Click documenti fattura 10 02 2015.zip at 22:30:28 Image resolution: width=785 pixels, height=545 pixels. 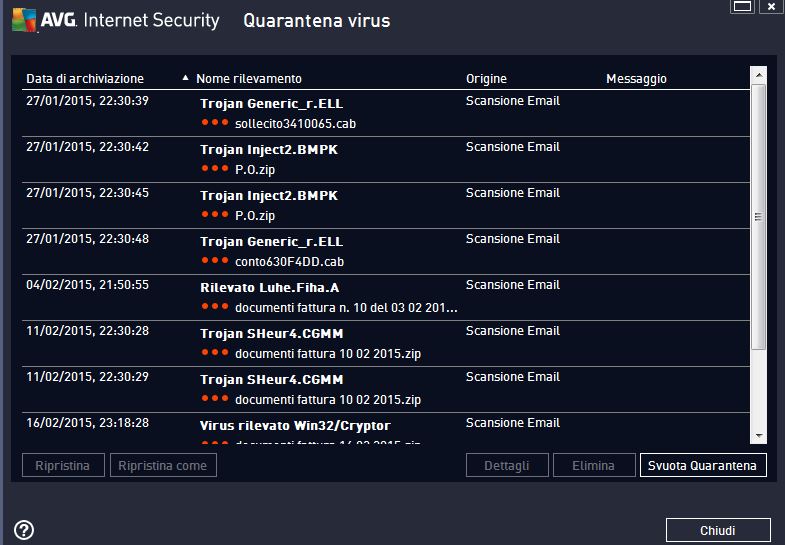[x=328, y=354]
